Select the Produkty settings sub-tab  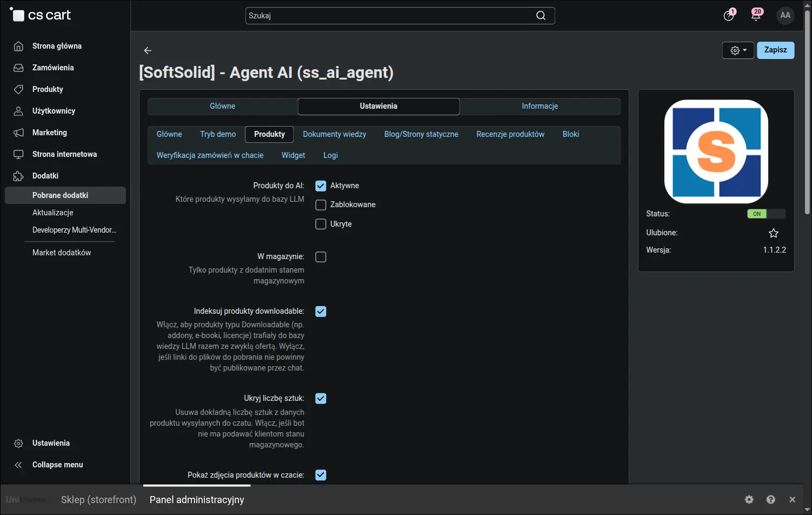tap(269, 134)
